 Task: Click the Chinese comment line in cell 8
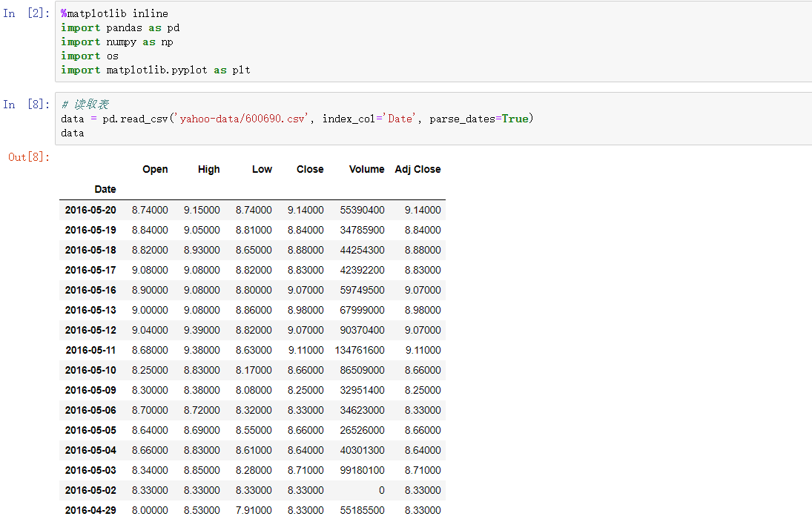(85, 105)
